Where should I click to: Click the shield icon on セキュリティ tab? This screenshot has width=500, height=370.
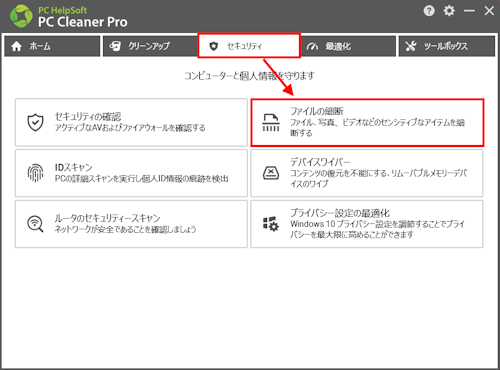[x=213, y=46]
